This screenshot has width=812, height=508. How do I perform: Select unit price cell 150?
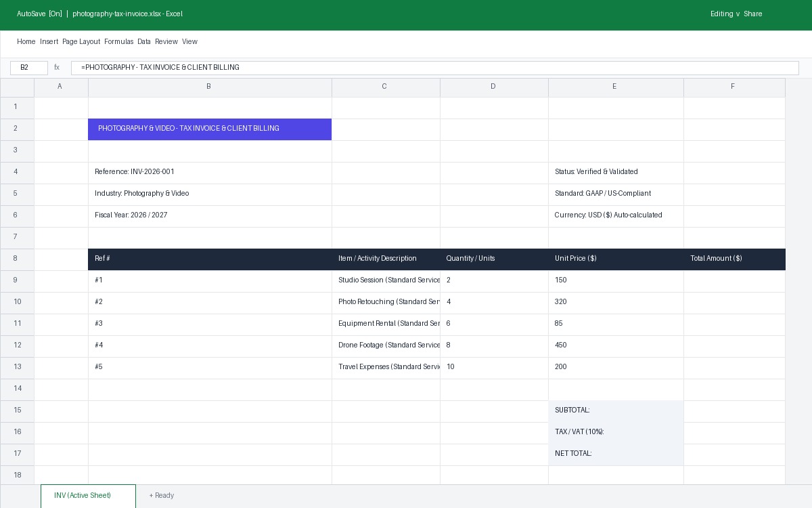point(616,281)
